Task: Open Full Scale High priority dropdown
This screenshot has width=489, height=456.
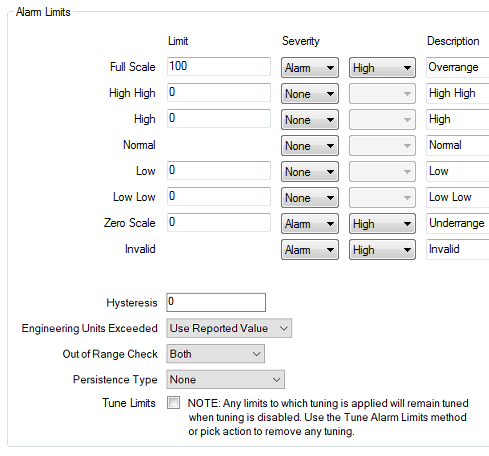Action: [382, 68]
